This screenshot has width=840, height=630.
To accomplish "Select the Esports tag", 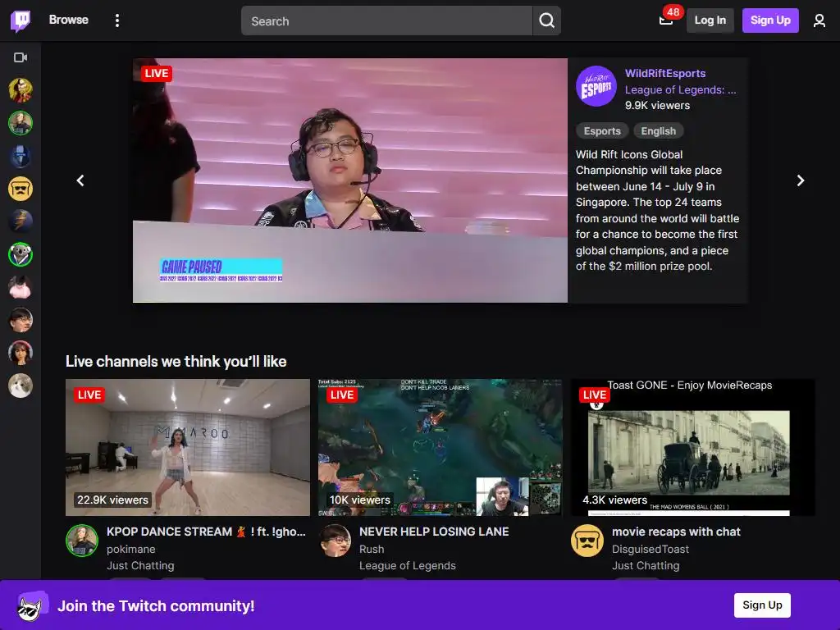I will tap(602, 131).
